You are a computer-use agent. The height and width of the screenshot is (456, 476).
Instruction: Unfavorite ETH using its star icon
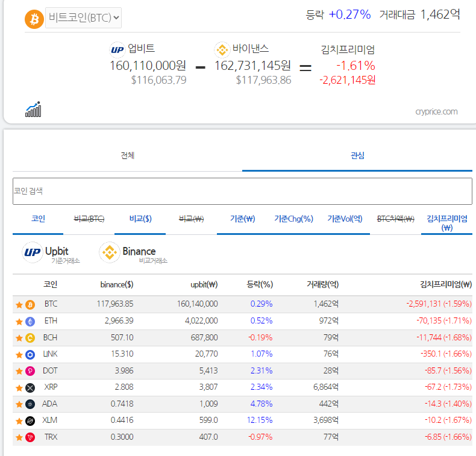(19, 322)
